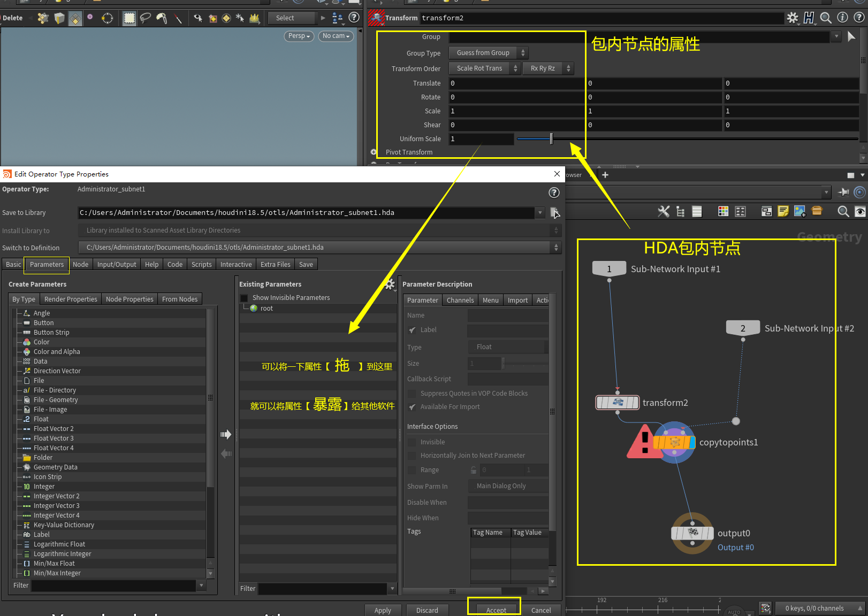Open the Render Properties tab

(71, 299)
